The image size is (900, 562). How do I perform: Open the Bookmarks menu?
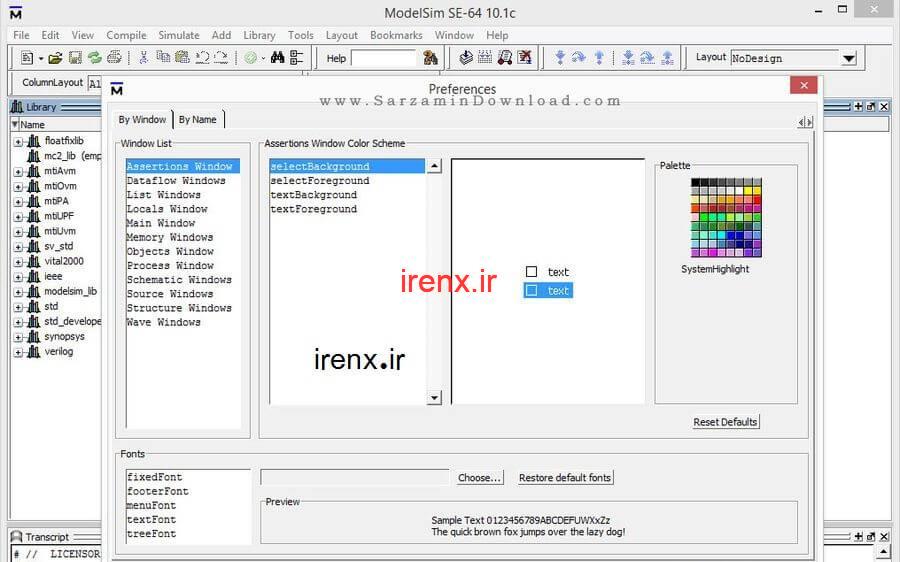tap(396, 35)
